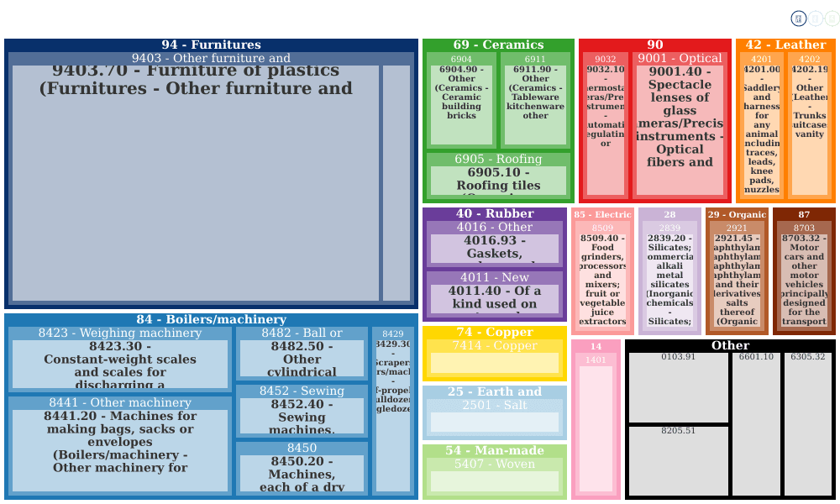Click the 8423.30 Constant-weight scales tile
Viewport: 840px width, 504px height.
(x=120, y=364)
